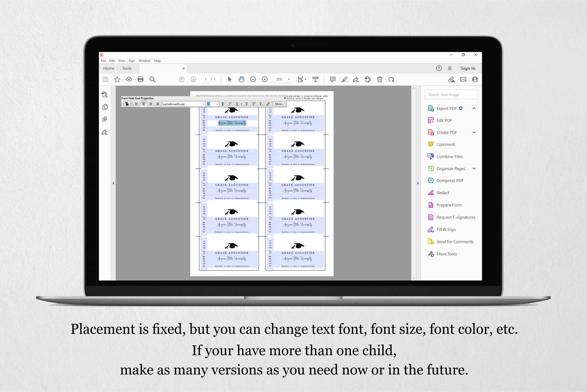Expand the Create PDF section
This screenshot has height=392, width=587.
tap(474, 132)
